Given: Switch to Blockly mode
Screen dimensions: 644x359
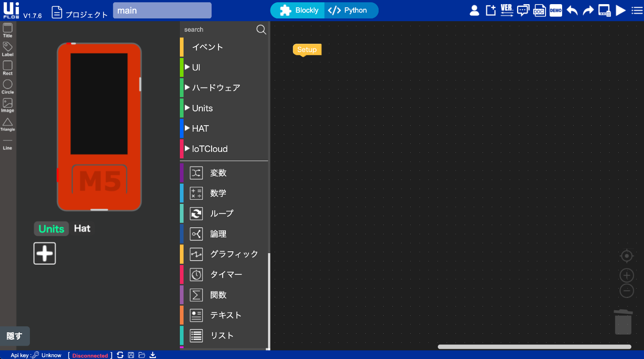Looking at the screenshot, I should click(x=298, y=10).
